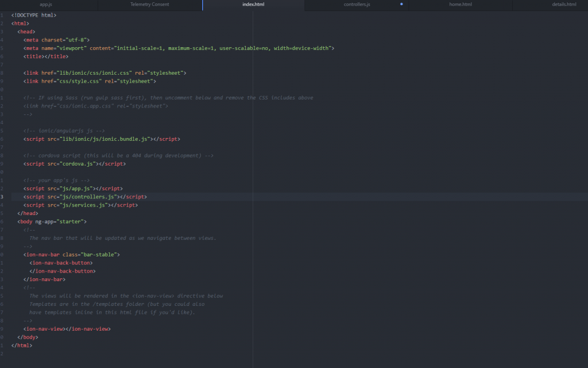This screenshot has width=588, height=368.
Task: Click the Sass comment starting 'IF using Sass'
Action: pyautogui.click(x=168, y=98)
